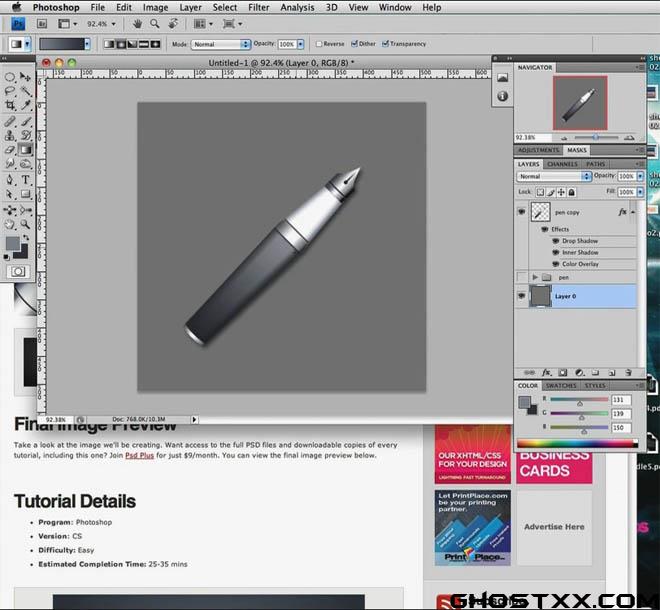The width and height of the screenshot is (660, 610).
Task: Click the PrintPlace.com ad on webpage
Action: [473, 527]
